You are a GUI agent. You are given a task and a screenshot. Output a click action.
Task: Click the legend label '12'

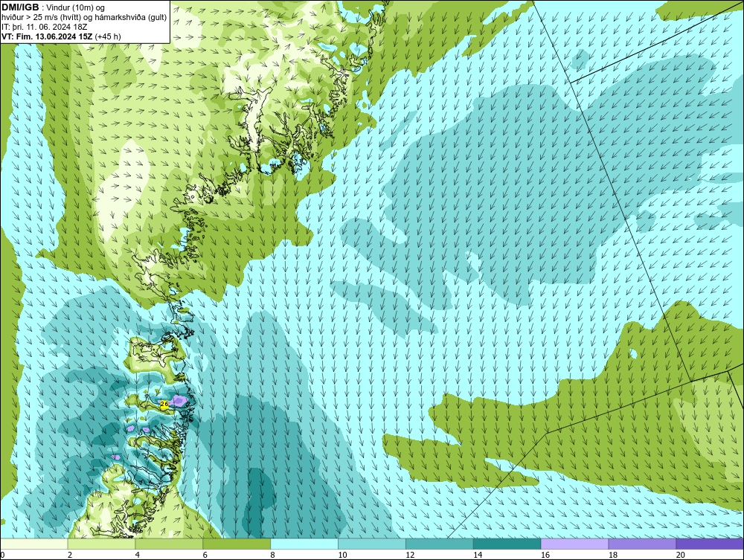tap(410, 555)
